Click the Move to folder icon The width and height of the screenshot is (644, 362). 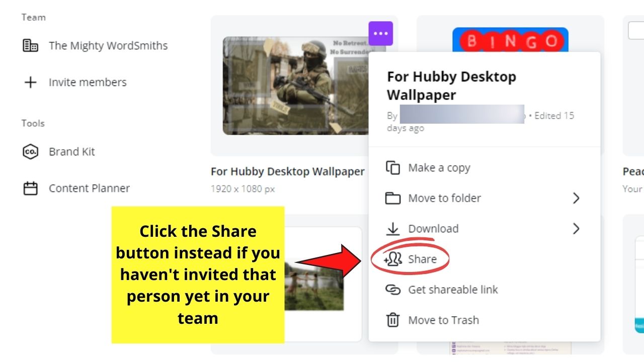point(392,198)
